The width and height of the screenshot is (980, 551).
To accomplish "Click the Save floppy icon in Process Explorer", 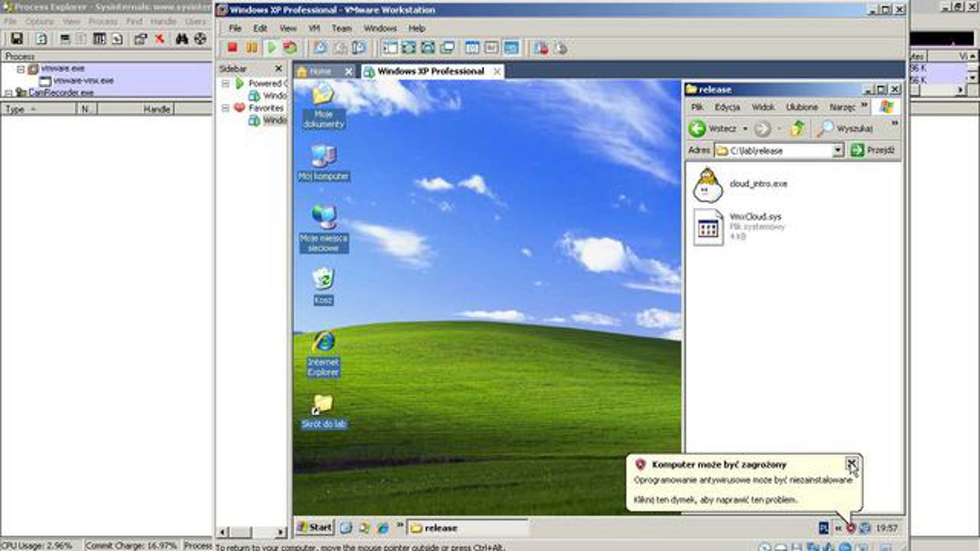I will point(17,39).
